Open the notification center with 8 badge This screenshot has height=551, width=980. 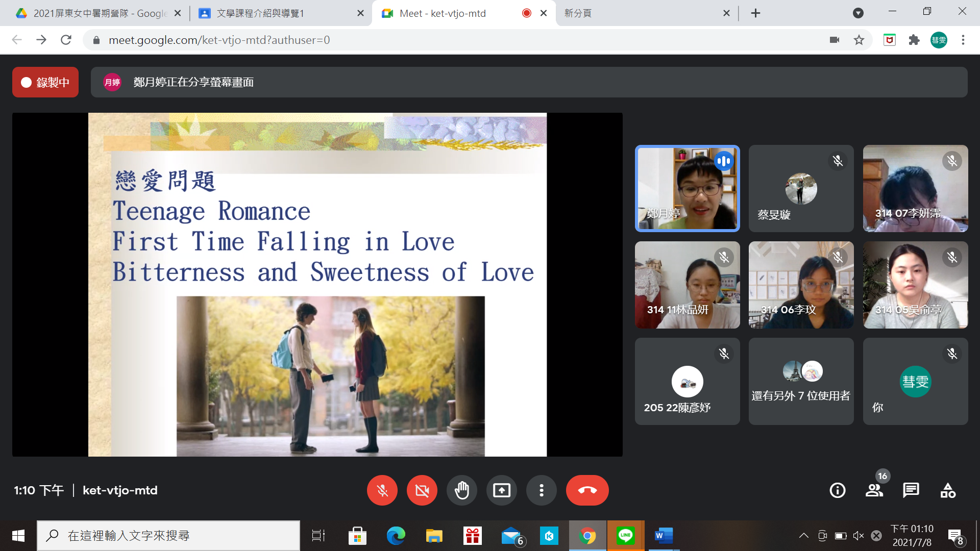pyautogui.click(x=955, y=537)
